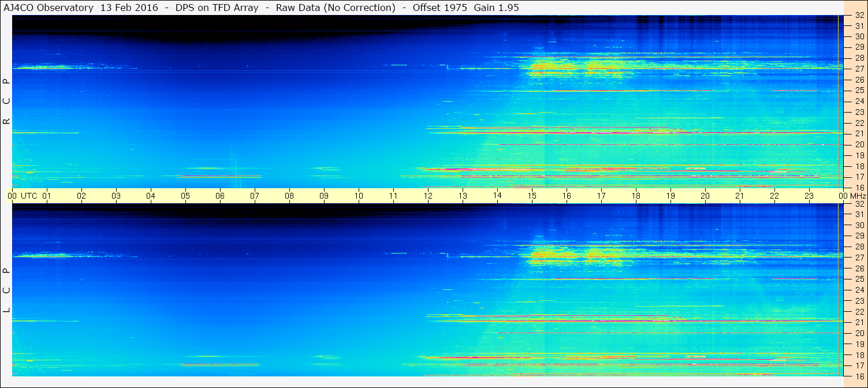Click the 17 MHz tick on RCP frequency scale
Screen dimensions: 868x388
tap(859, 177)
